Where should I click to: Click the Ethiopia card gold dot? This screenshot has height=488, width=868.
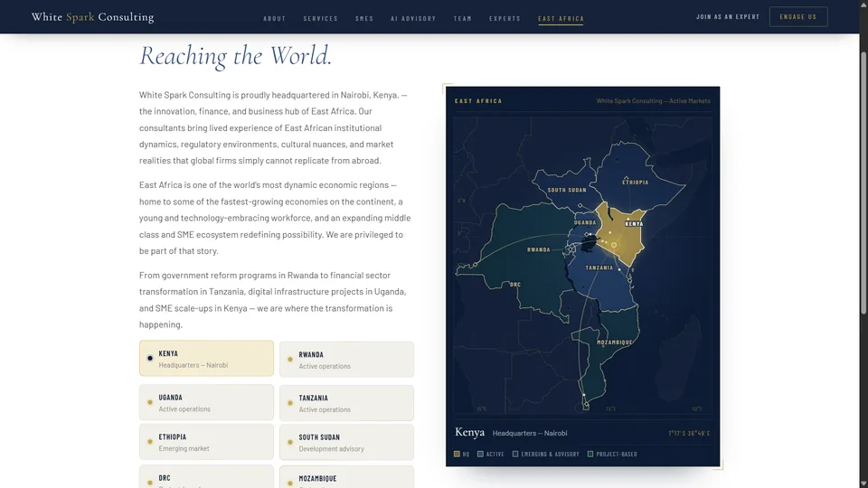click(x=150, y=442)
